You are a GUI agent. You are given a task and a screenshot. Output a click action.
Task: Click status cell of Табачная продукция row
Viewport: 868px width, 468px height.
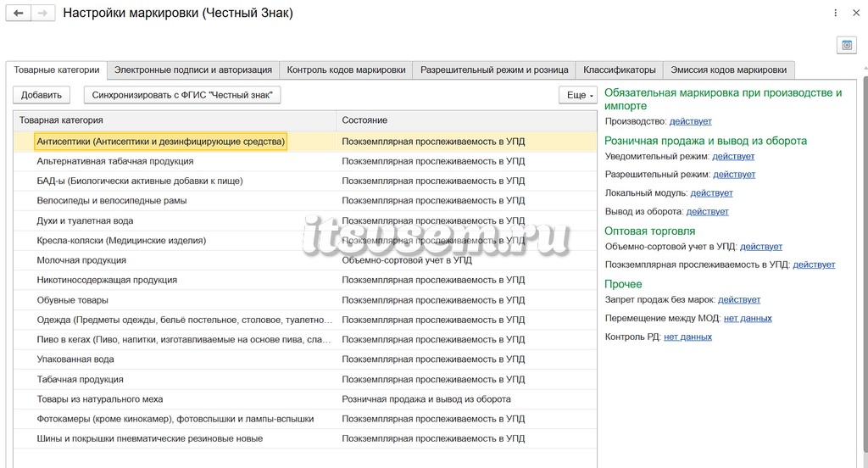tap(467, 379)
